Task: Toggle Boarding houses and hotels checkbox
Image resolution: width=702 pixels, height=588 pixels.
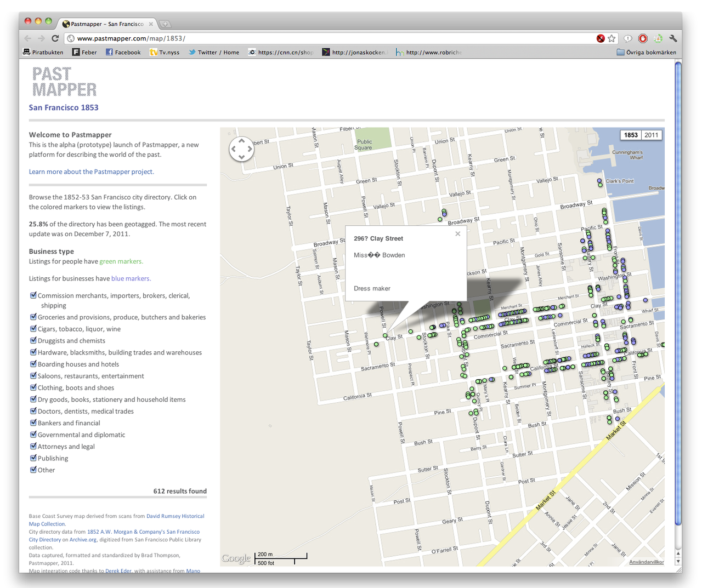Action: tap(33, 363)
